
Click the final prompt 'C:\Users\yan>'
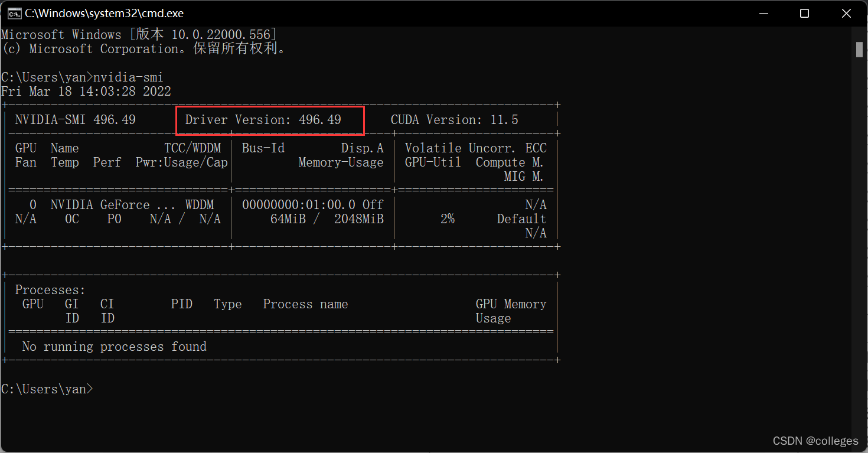tap(47, 389)
